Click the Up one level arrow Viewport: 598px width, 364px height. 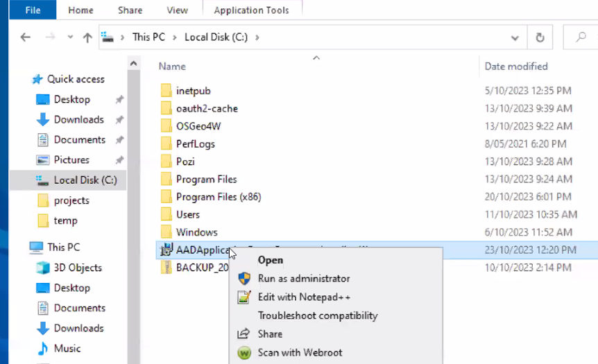coord(87,38)
